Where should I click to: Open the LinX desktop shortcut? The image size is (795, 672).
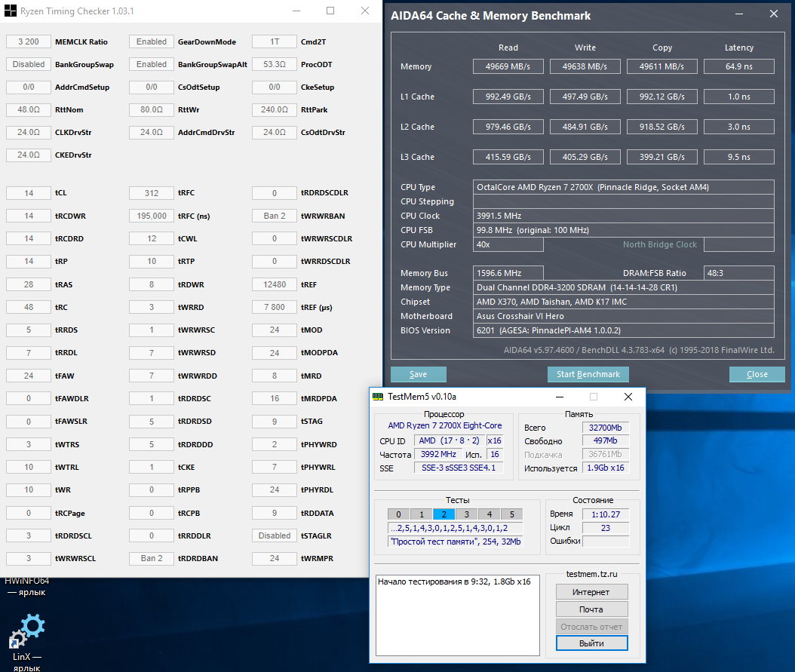coord(30,632)
